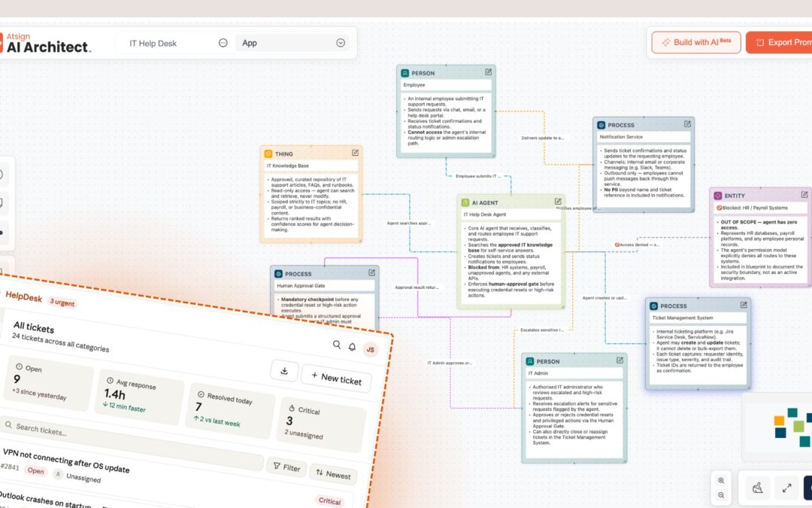This screenshot has width=812, height=508.
Task: Click the person icon on IT Admin node
Action: (530, 361)
